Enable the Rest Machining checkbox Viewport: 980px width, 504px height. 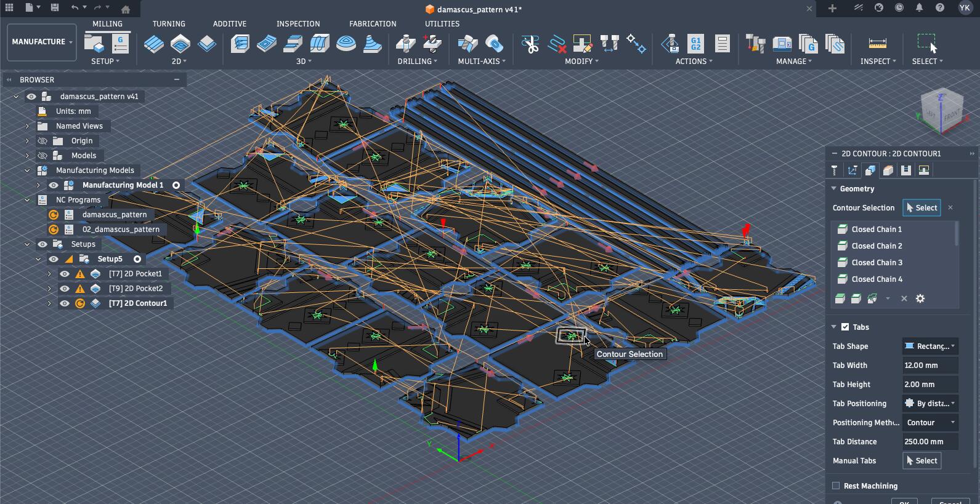[836, 486]
